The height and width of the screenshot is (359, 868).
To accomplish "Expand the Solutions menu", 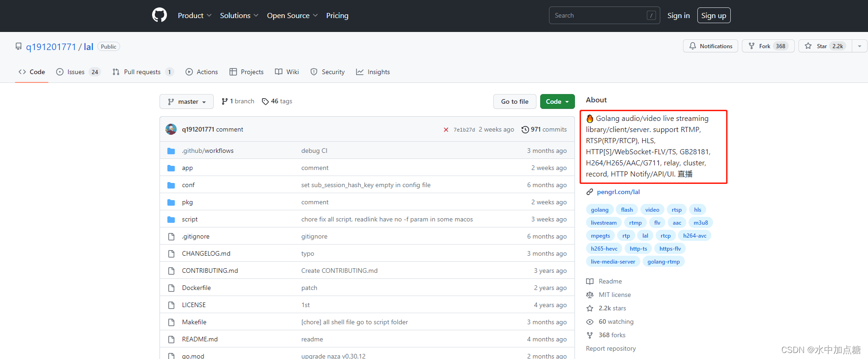I will click(x=239, y=15).
